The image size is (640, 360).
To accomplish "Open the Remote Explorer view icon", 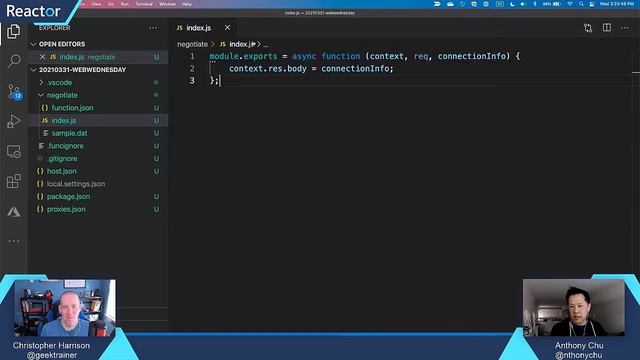I will (x=13, y=151).
